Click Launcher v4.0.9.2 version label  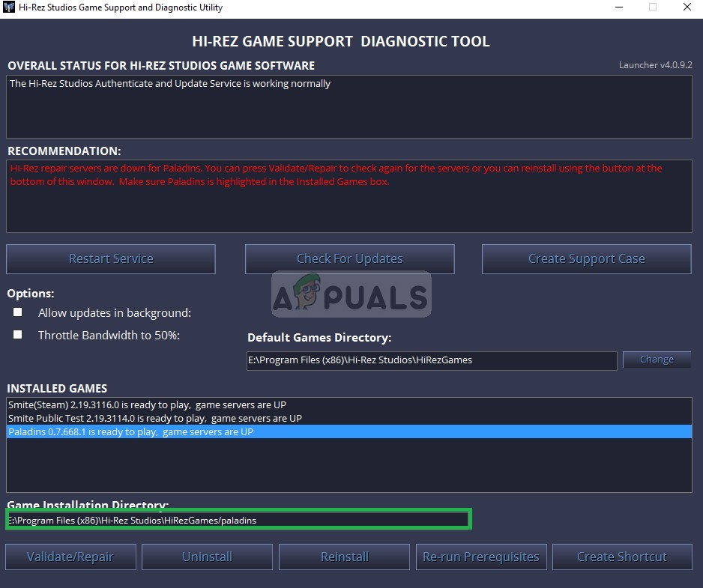tap(656, 65)
